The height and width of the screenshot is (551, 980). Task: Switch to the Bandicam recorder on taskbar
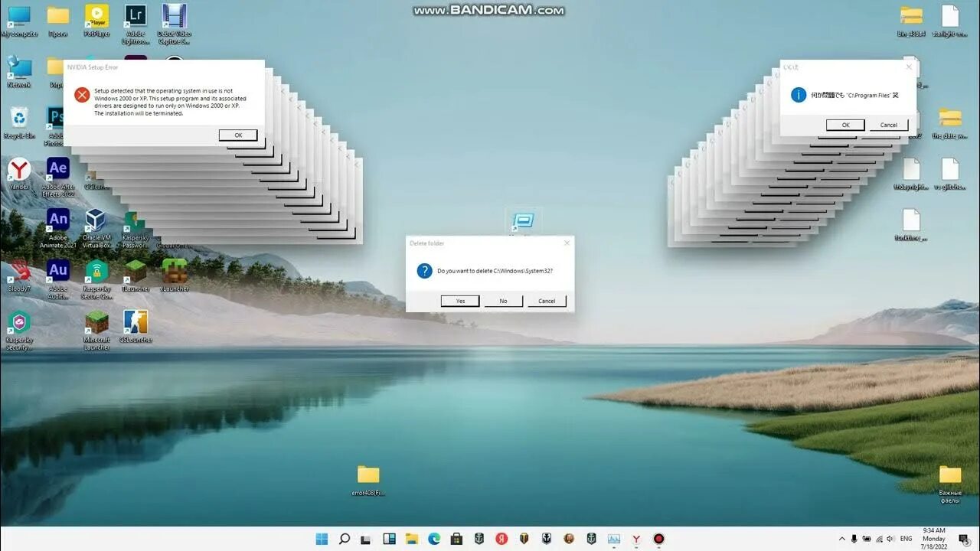tap(658, 539)
